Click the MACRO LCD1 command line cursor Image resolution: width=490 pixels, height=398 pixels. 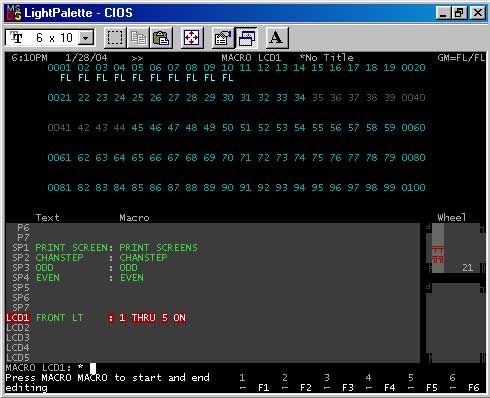pyautogui.click(x=93, y=368)
